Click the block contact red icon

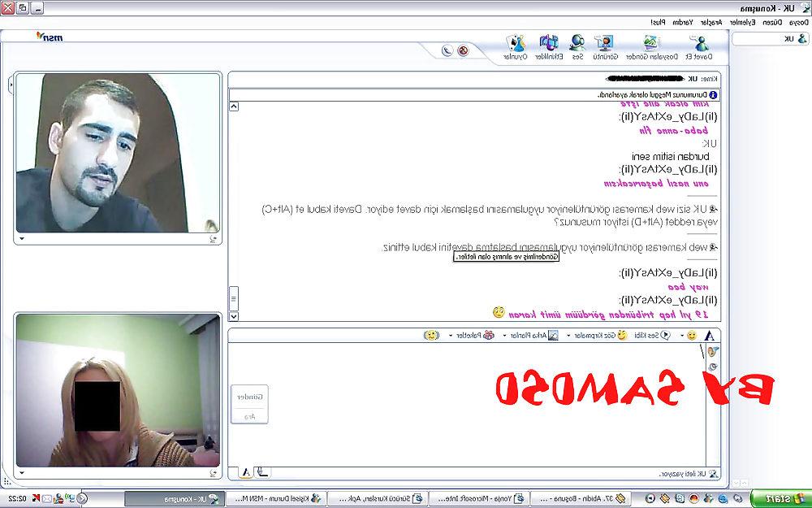463,50
